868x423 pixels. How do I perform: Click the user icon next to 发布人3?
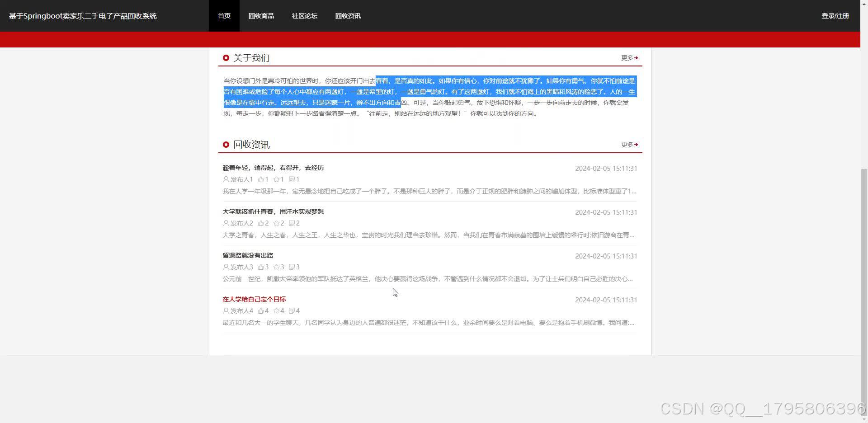(x=226, y=267)
